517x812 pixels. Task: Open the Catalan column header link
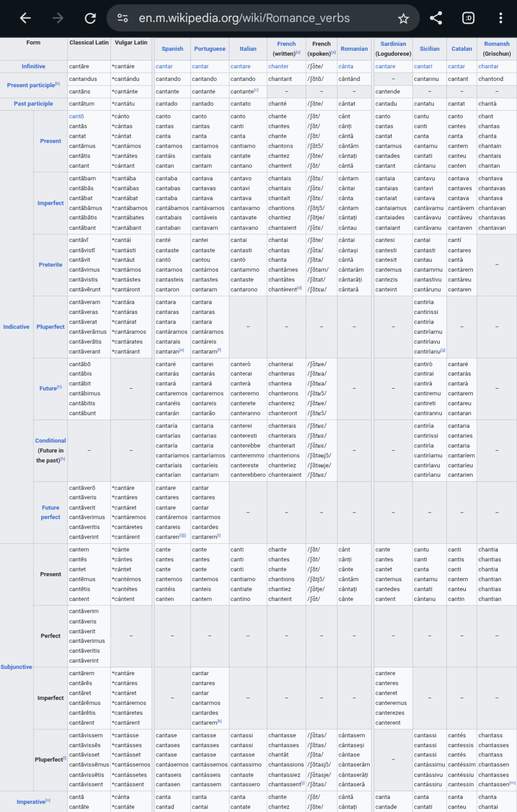click(462, 49)
